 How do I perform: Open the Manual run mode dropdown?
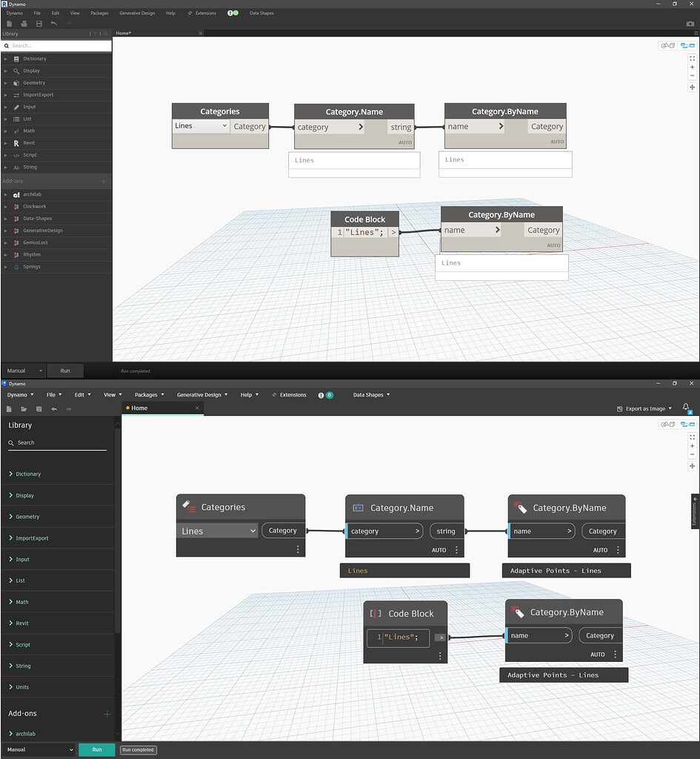pos(39,749)
